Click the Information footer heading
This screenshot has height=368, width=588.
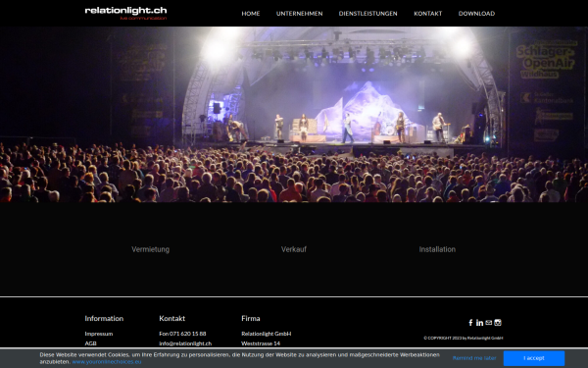pyautogui.click(x=104, y=318)
